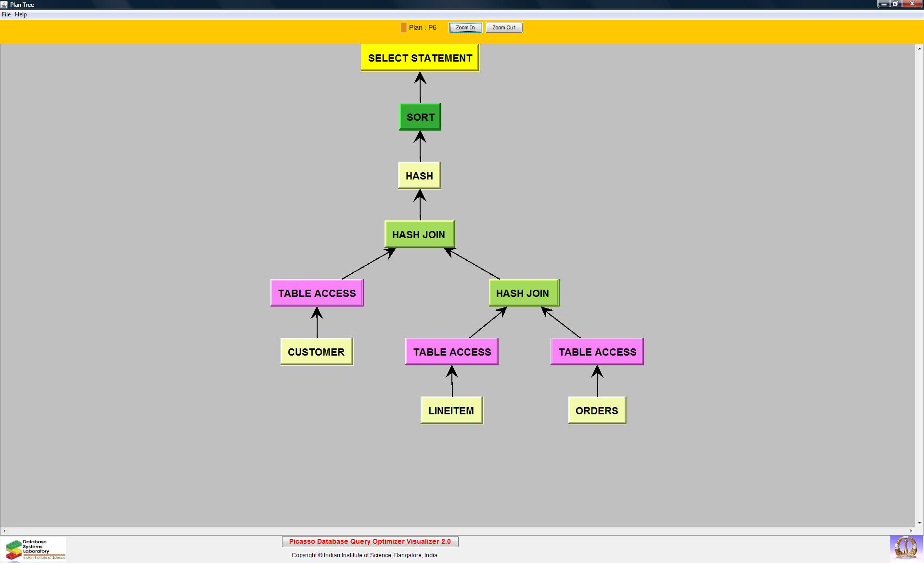This screenshot has height=563, width=924.
Task: Click the Zoom Out button
Action: coord(503,27)
